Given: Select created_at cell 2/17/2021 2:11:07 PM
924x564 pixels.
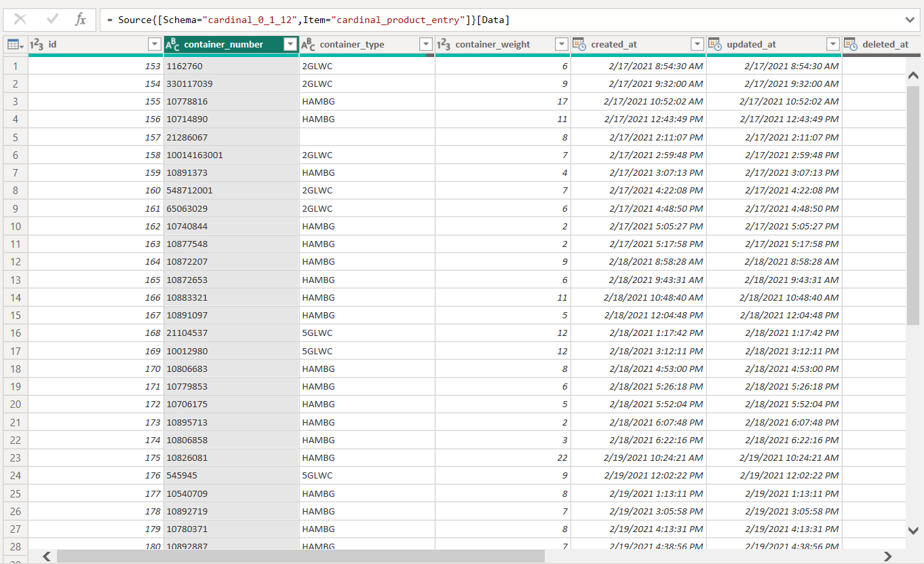Looking at the screenshot, I should (x=638, y=138).
